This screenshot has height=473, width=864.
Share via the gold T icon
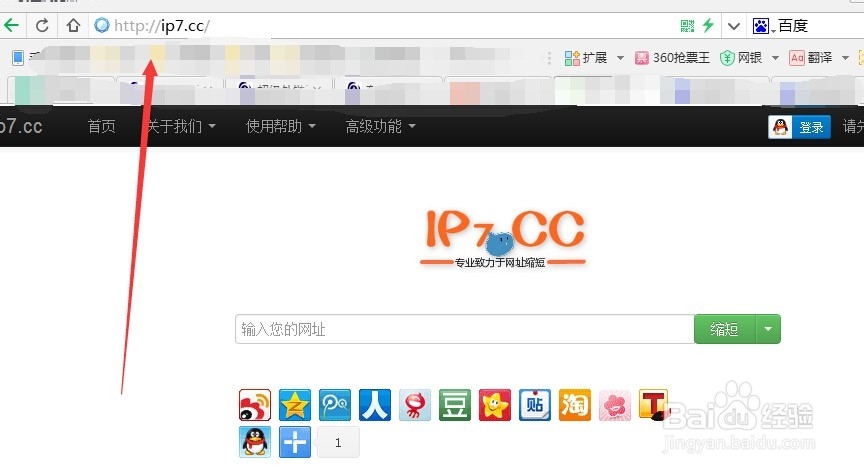654,405
